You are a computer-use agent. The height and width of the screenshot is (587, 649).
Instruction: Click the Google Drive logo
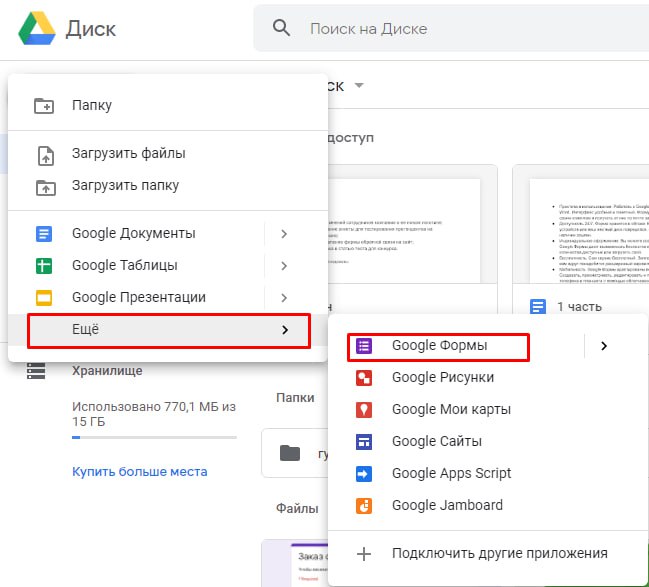37,28
